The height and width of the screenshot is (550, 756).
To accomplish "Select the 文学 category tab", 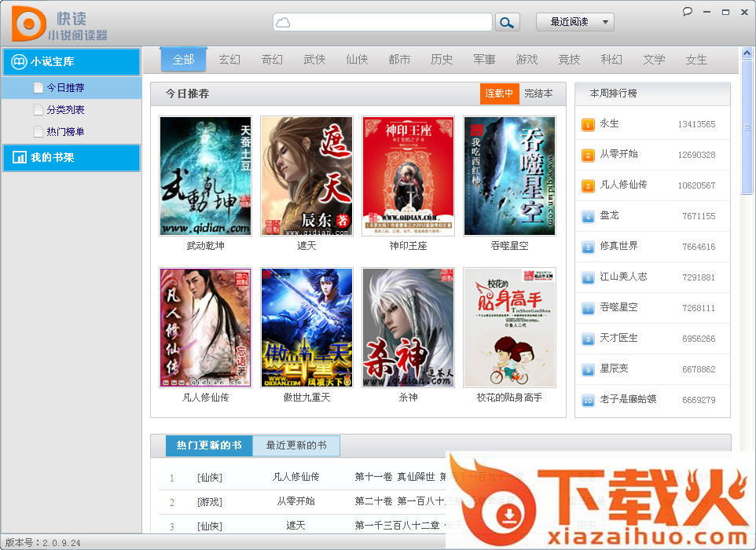I will (654, 60).
